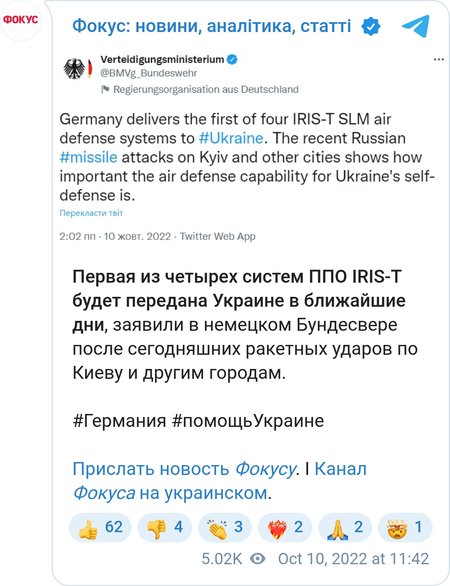Screen dimensions: 450x586
Task: Open the Прислать новость Фокусу link
Action: pos(184,469)
